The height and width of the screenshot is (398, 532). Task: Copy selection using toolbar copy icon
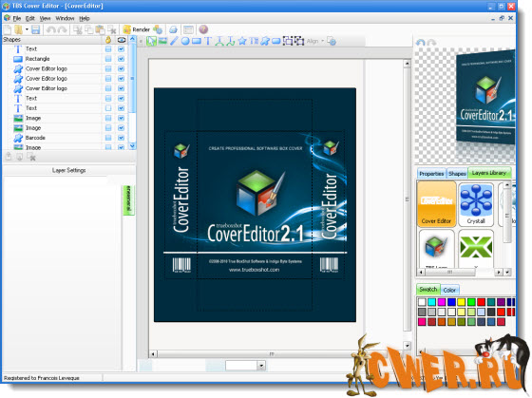89,29
